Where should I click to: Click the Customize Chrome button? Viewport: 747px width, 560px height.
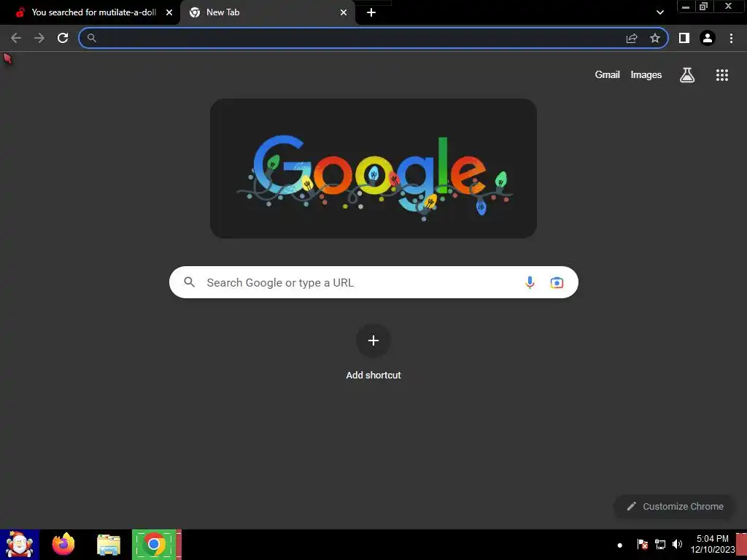click(675, 506)
